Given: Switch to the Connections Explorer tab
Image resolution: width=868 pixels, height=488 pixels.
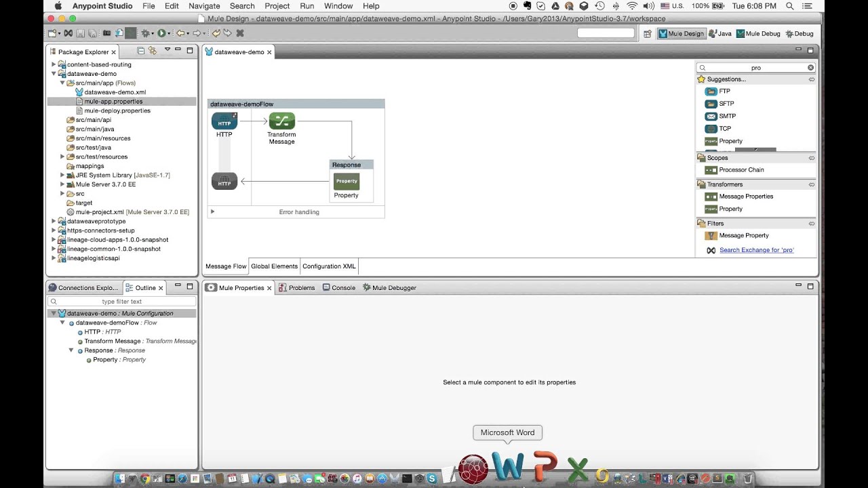Looking at the screenshot, I should [x=83, y=288].
